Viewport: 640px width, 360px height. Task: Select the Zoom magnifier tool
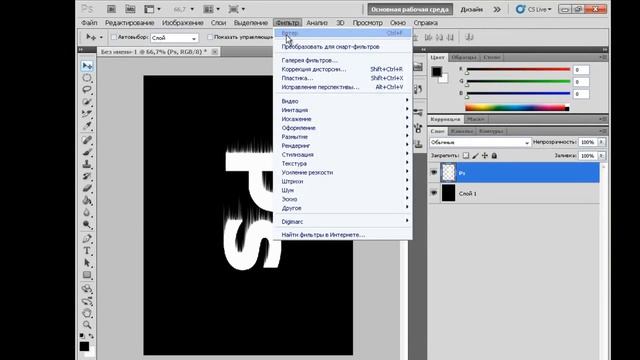87,325
